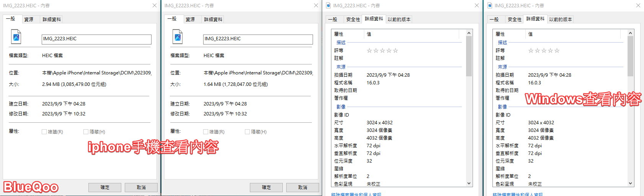The image size is (644, 196).
Task: Toggle 唯讀(R) checkbox in IMG_2223 dialog
Action: click(44, 132)
